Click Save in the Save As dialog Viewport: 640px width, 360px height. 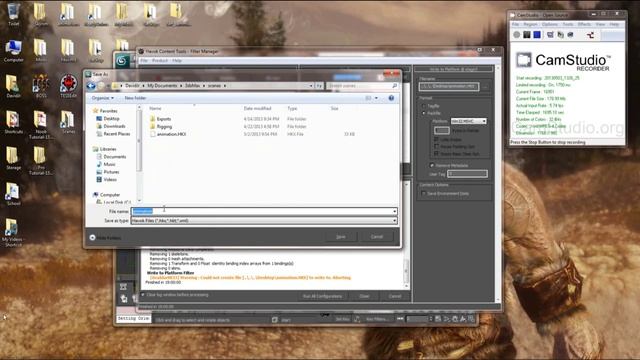341,237
